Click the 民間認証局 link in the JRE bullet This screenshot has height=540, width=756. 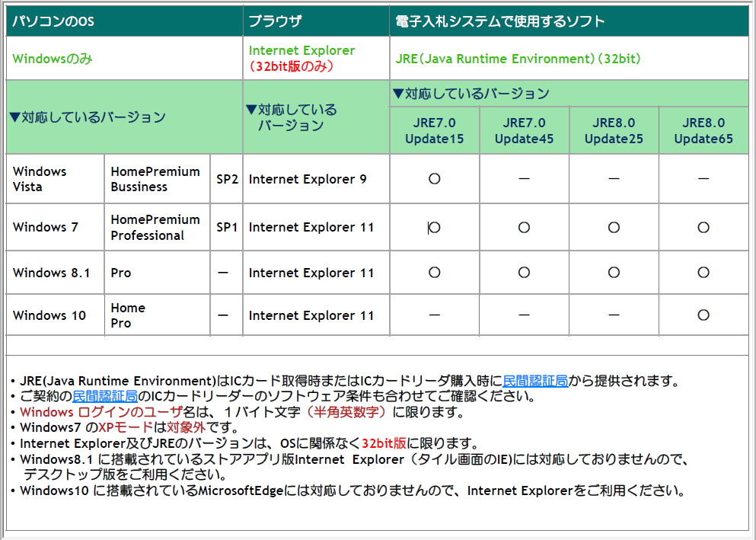(x=534, y=381)
